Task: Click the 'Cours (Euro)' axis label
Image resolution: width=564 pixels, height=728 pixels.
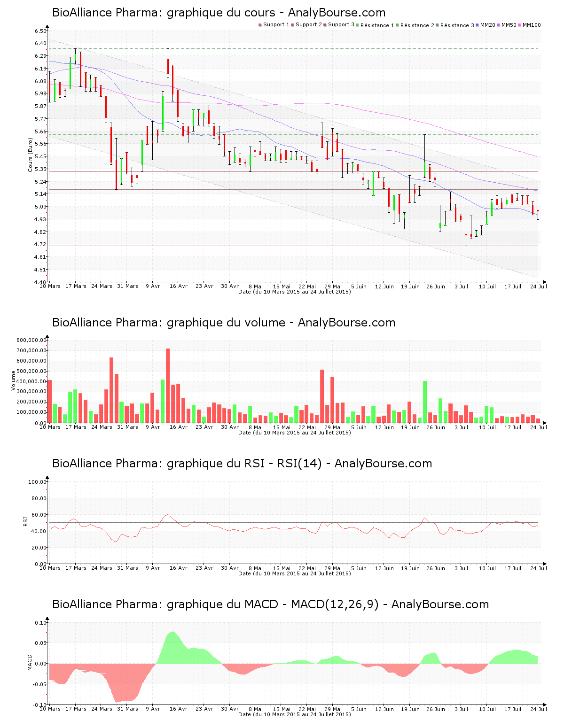Action: [30, 155]
